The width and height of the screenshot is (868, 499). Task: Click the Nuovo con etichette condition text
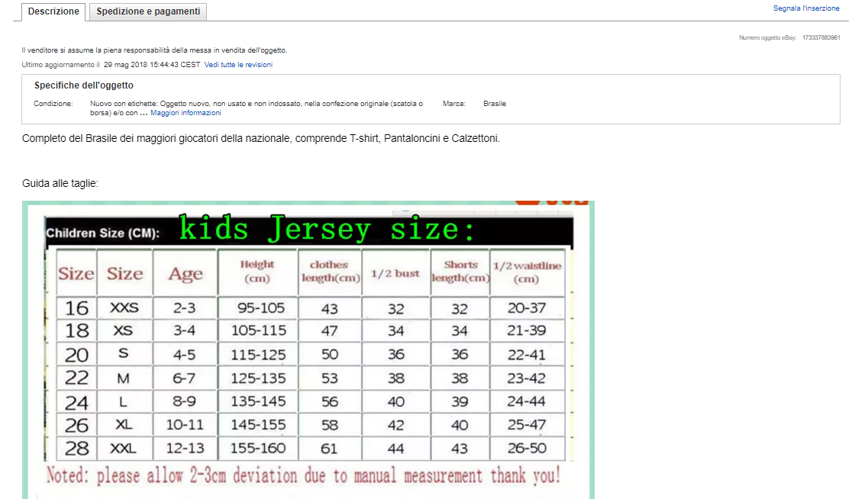pyautogui.click(x=257, y=108)
